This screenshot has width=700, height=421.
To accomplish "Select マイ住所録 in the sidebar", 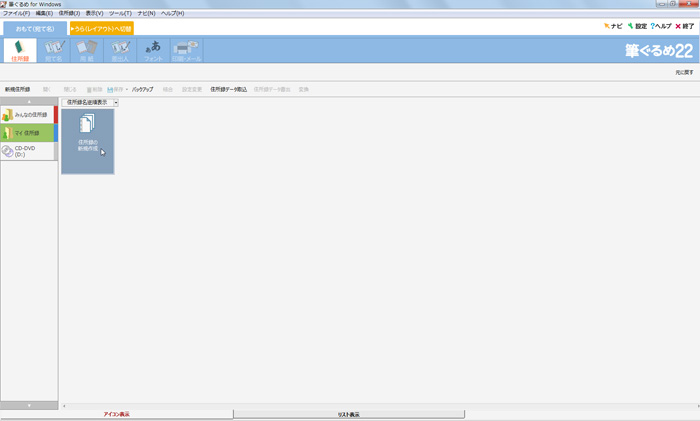I will click(x=28, y=132).
